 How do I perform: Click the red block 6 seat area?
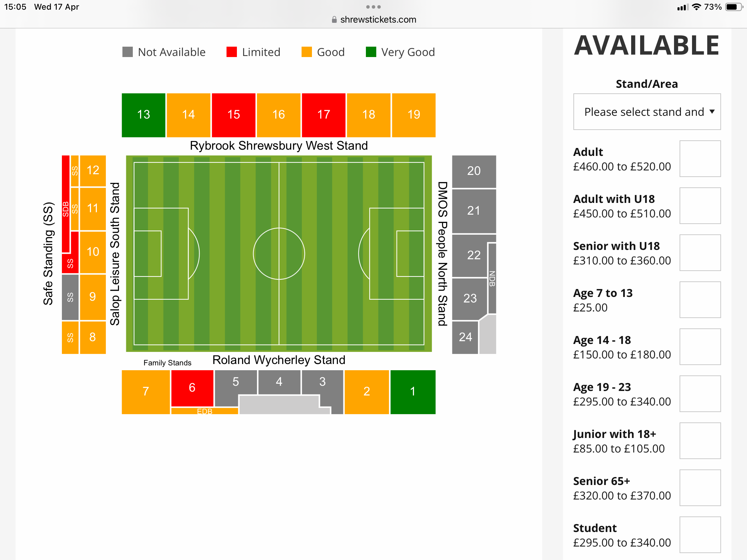pos(192,388)
